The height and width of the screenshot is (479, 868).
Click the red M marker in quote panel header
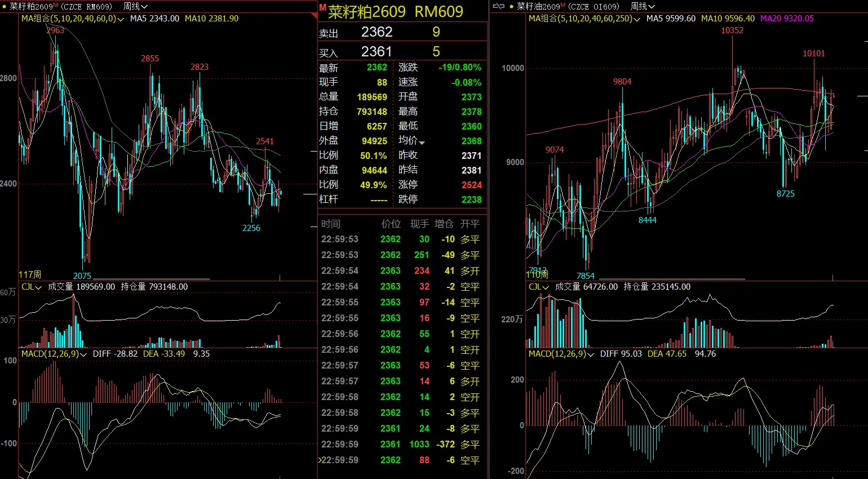click(x=322, y=8)
